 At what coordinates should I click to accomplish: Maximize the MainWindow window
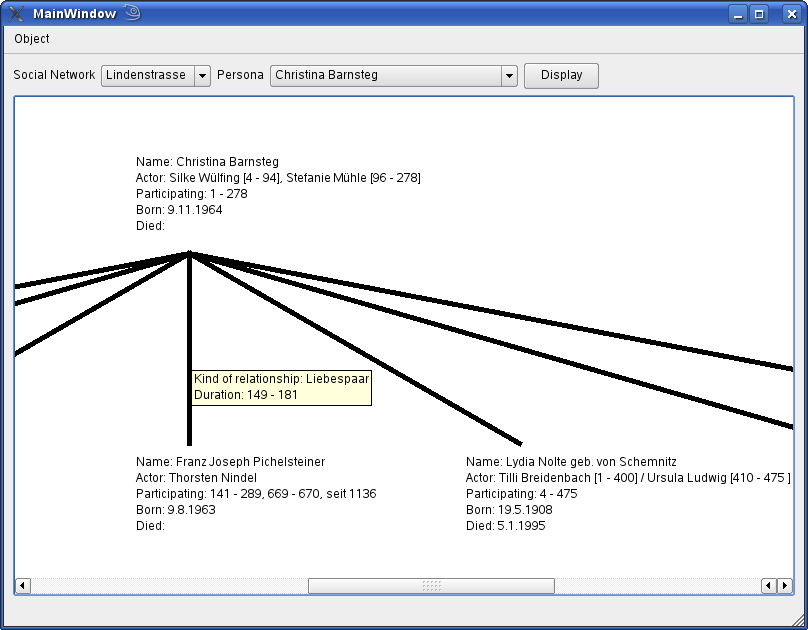pyautogui.click(x=759, y=14)
